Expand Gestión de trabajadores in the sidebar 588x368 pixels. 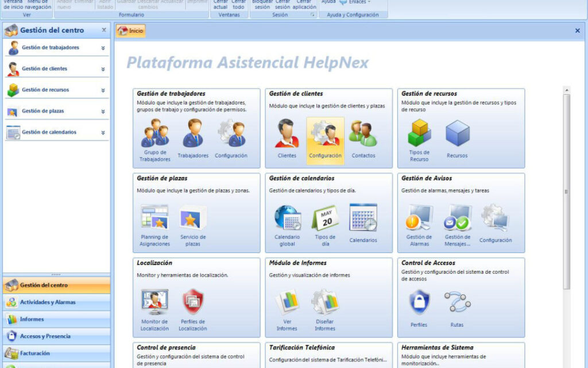point(103,48)
